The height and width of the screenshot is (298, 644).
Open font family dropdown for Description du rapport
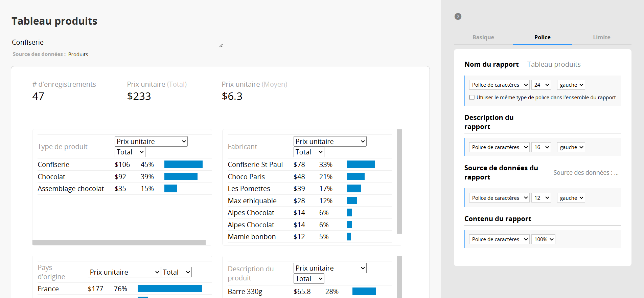(499, 147)
